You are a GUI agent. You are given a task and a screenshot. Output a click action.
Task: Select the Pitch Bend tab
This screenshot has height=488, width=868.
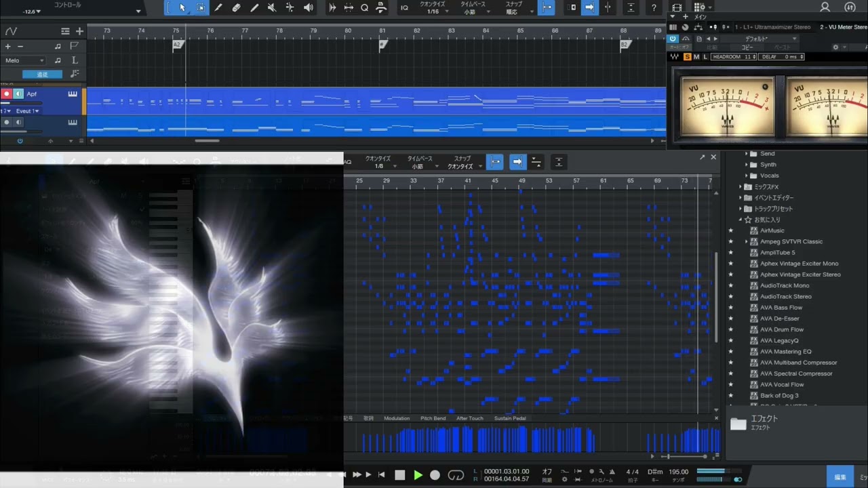pos(433,418)
